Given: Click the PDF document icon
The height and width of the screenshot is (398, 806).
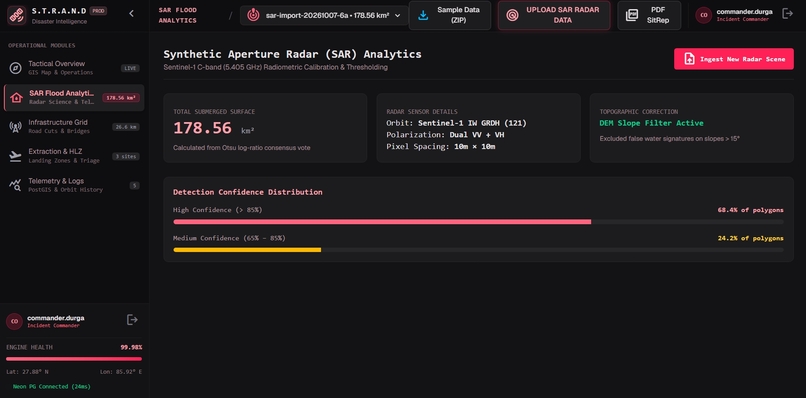Looking at the screenshot, I should point(632,15).
